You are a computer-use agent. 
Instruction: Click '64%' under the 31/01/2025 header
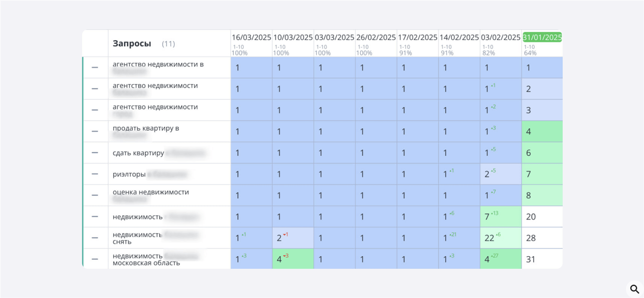click(530, 53)
